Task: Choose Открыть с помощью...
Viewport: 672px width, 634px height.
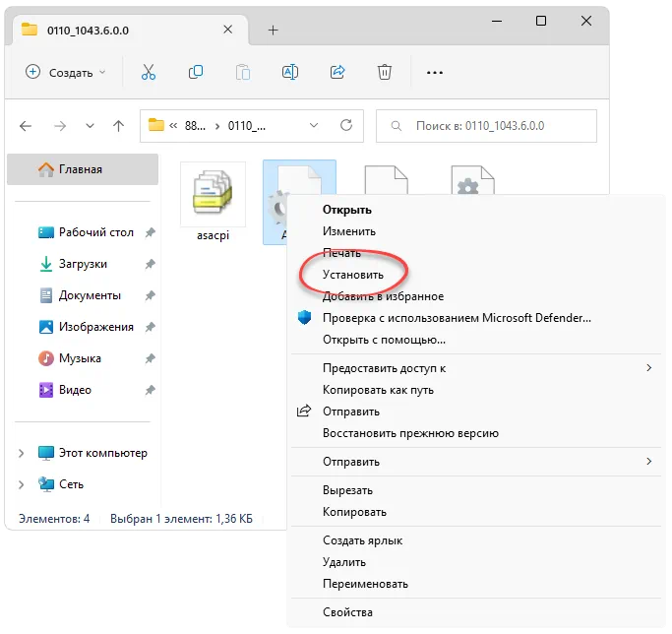Action: (476, 340)
